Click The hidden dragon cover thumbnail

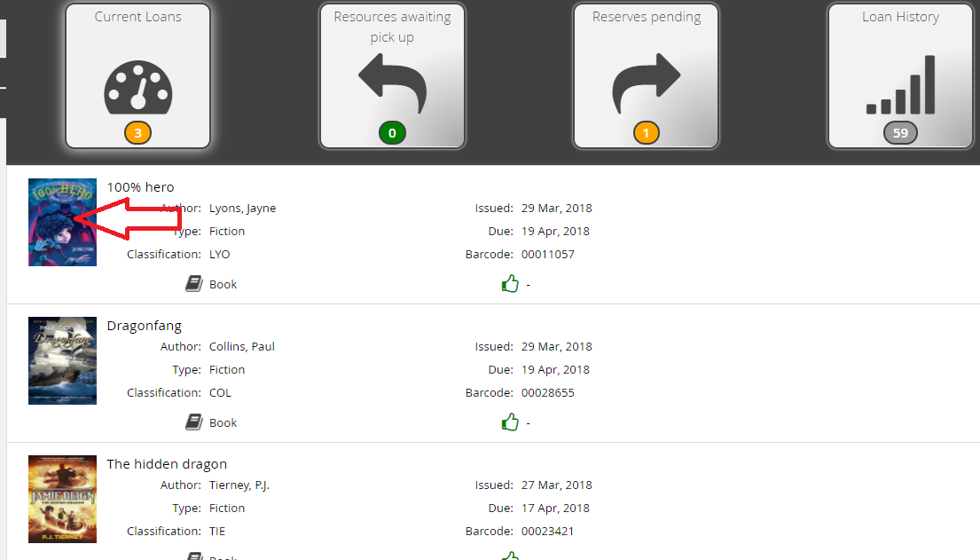[x=62, y=499]
